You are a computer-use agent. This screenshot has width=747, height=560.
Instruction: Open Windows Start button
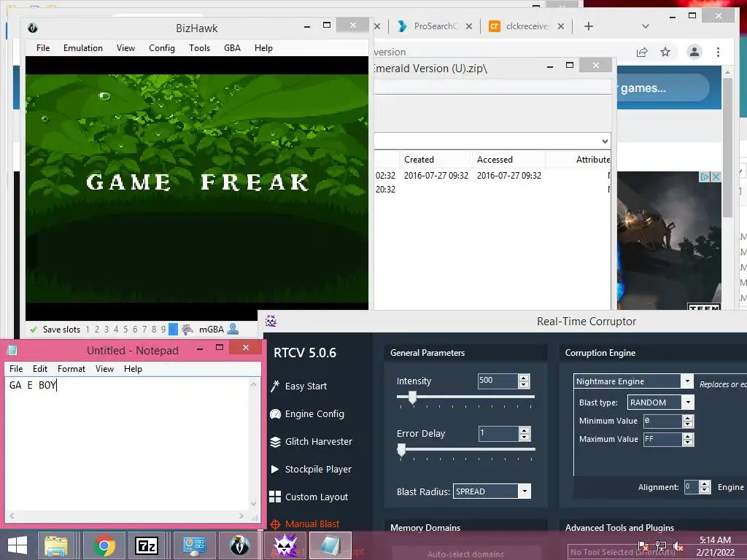click(18, 545)
